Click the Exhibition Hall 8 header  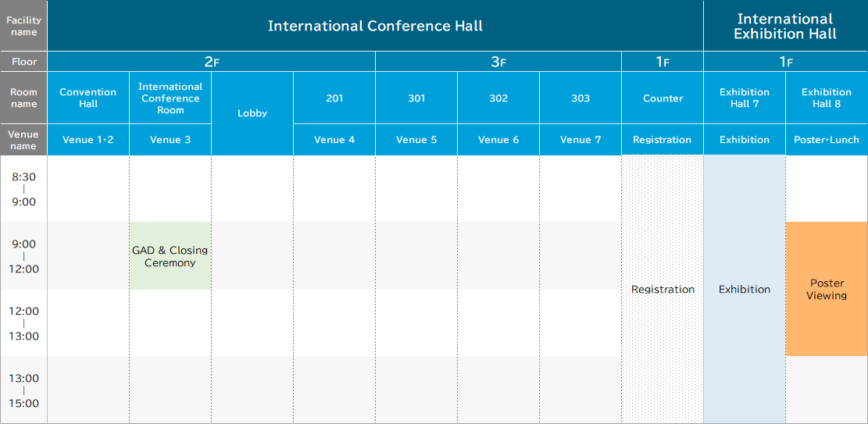(x=827, y=98)
